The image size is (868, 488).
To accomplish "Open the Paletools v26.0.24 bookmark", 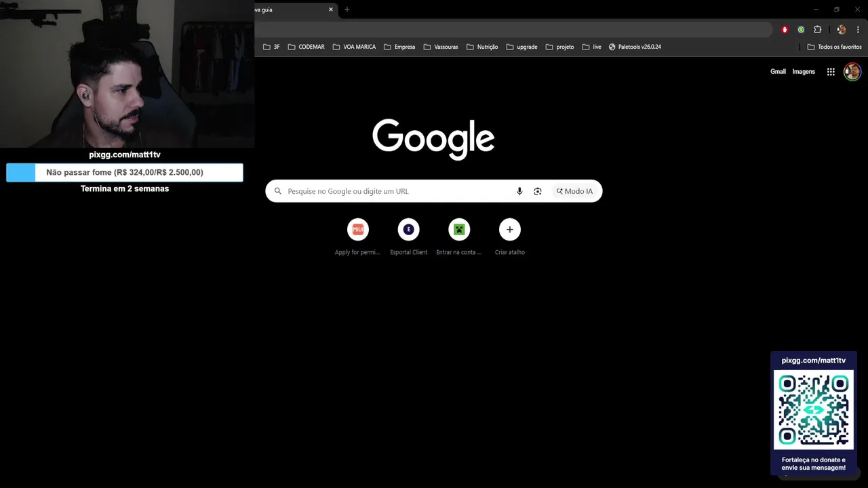I will (x=635, y=47).
